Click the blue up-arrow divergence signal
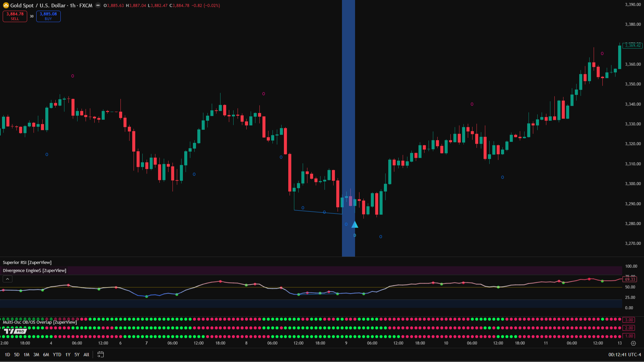The height and width of the screenshot is (362, 644). pyautogui.click(x=355, y=225)
